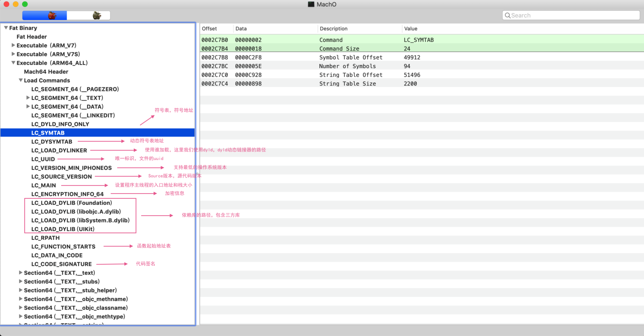Click the green apple toolbar icon

97,15
